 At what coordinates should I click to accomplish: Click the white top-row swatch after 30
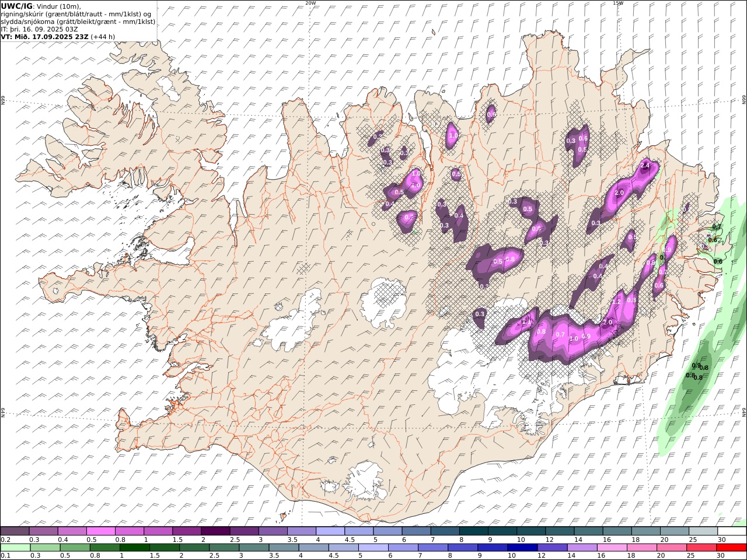731,531
